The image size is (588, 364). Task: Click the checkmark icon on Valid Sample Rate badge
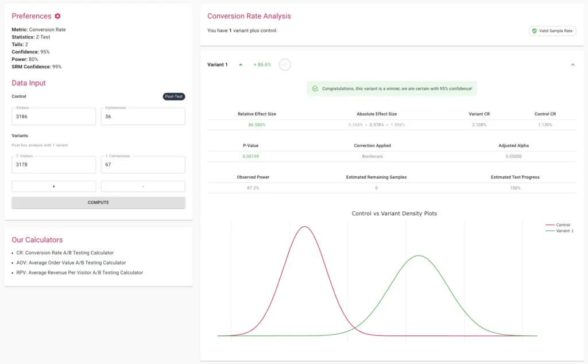534,31
